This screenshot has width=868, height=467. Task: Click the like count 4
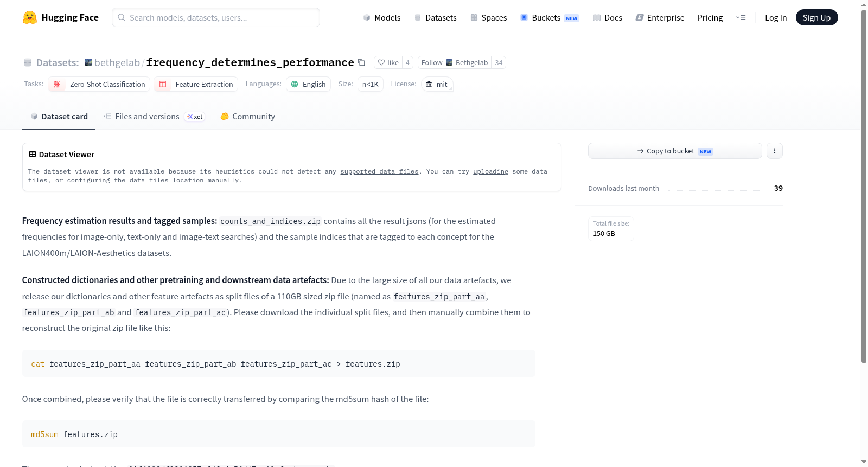click(x=407, y=62)
